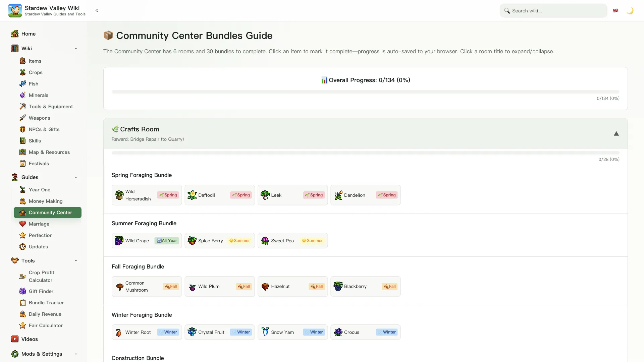The height and width of the screenshot is (362, 644).
Task: Open the Perfection star icon
Action: (x=22, y=235)
